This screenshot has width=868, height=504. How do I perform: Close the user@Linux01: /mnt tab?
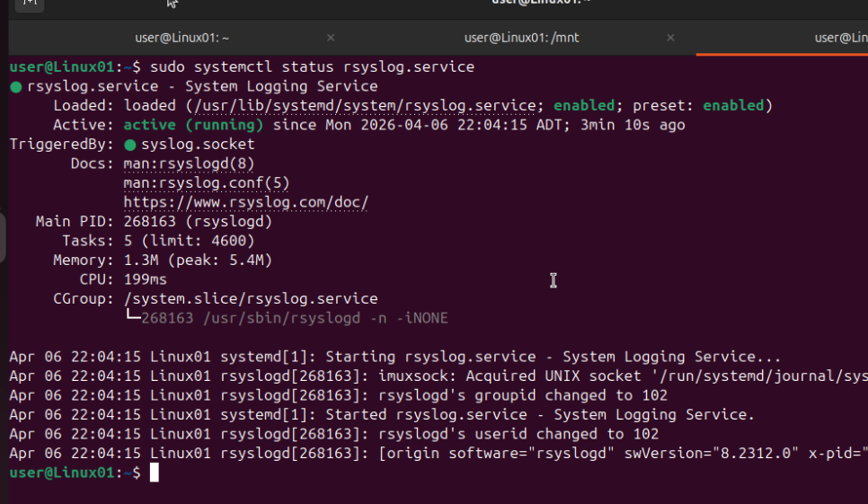click(x=670, y=38)
